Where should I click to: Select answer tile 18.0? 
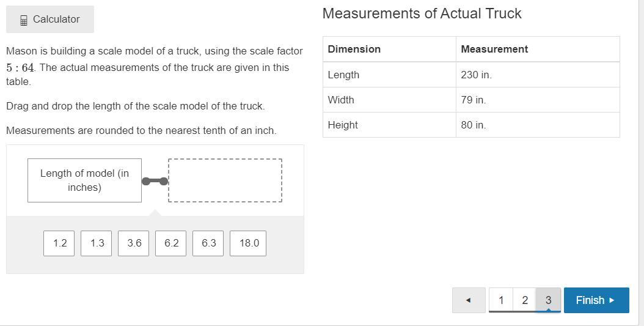click(248, 243)
